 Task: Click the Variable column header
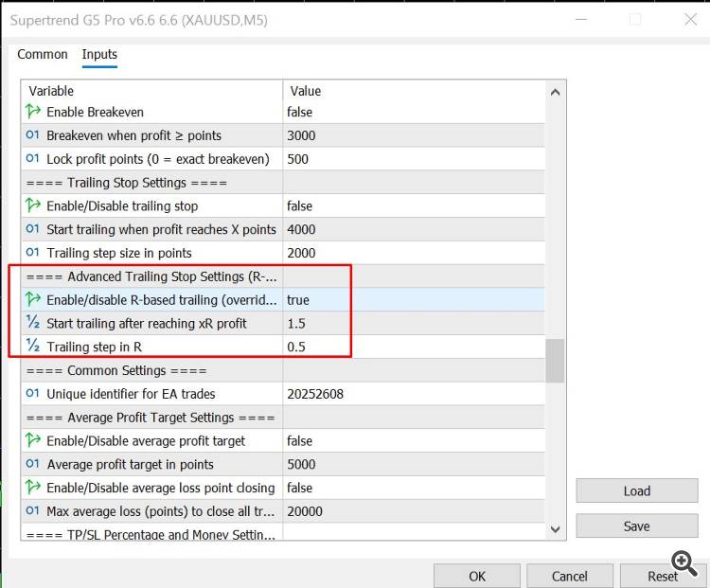click(x=151, y=91)
